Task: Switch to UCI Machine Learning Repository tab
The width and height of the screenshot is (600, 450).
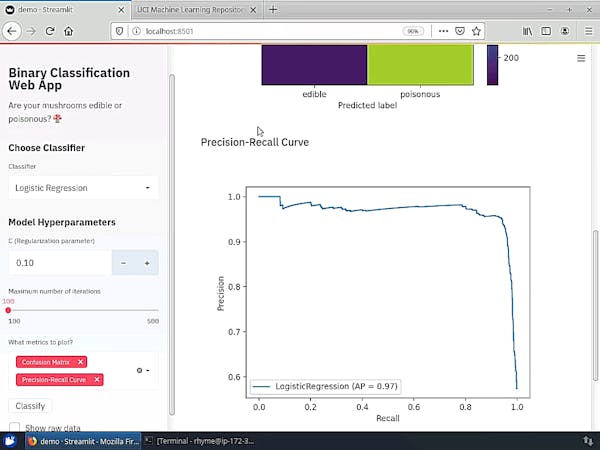Action: [197, 10]
